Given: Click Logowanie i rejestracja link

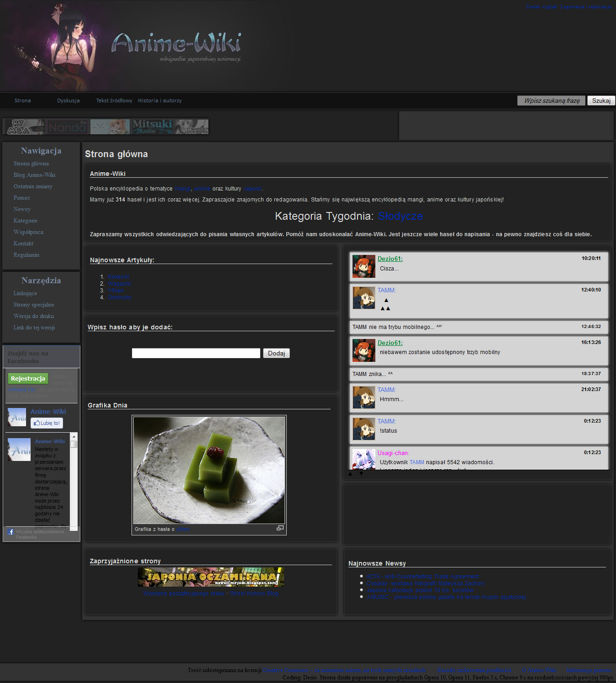Looking at the screenshot, I should click(586, 6).
